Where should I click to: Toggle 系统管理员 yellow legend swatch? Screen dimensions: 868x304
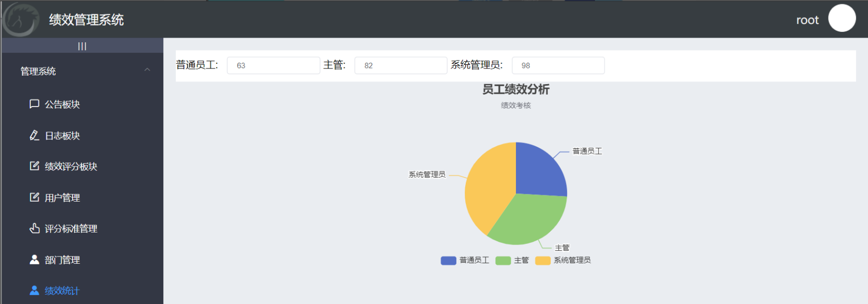pyautogui.click(x=543, y=261)
